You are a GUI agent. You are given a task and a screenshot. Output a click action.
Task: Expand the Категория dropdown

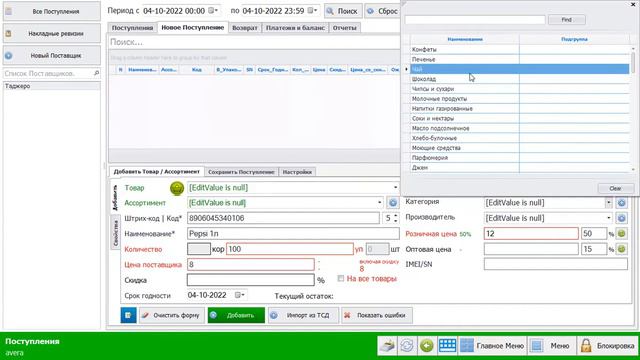tap(608, 202)
